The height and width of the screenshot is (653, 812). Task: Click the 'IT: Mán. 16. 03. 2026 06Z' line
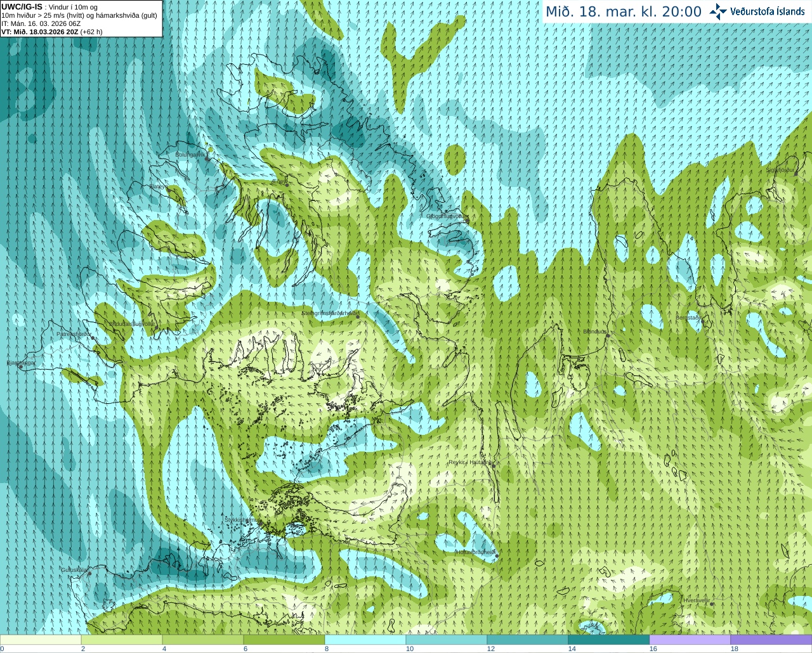point(41,23)
